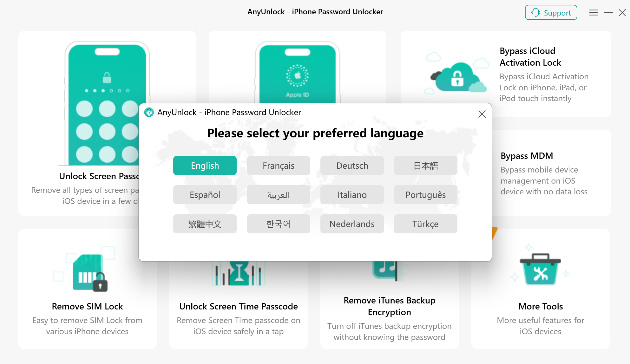Open the hamburger menu
630x364 pixels.
[x=594, y=13]
